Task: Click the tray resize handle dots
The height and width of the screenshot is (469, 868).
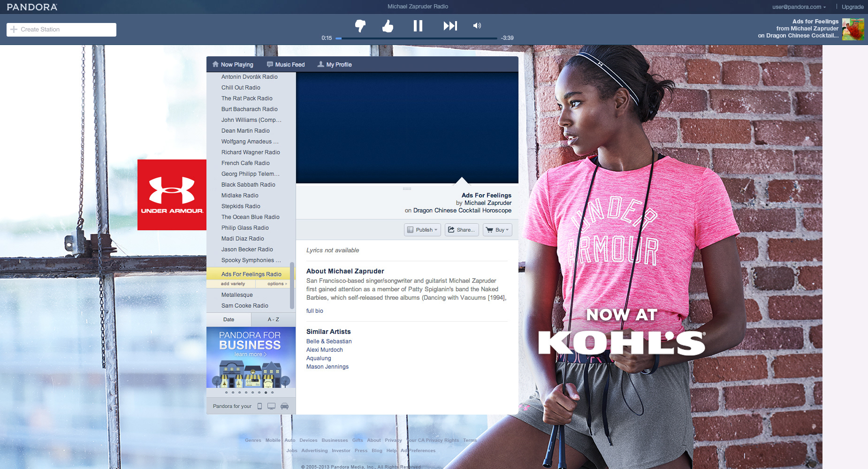Action: 407,189
